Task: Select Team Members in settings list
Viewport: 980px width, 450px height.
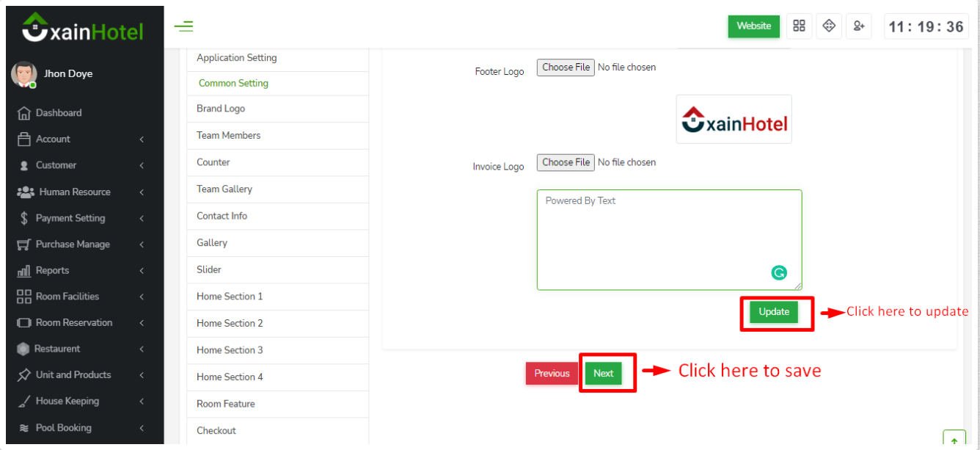Action: (228, 136)
